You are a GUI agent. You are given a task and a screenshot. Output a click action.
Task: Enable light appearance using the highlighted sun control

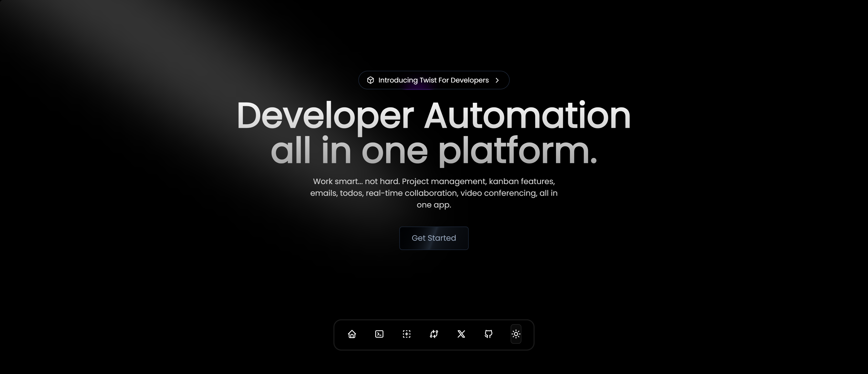click(516, 334)
